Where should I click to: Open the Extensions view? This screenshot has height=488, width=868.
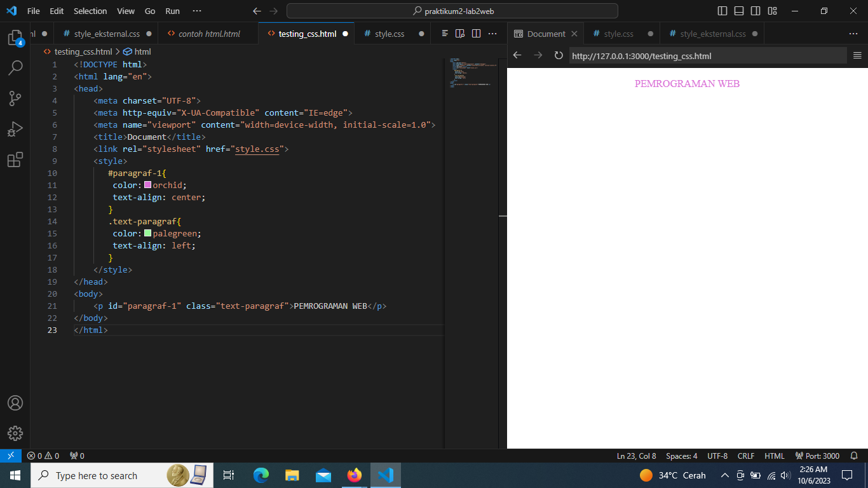15,159
